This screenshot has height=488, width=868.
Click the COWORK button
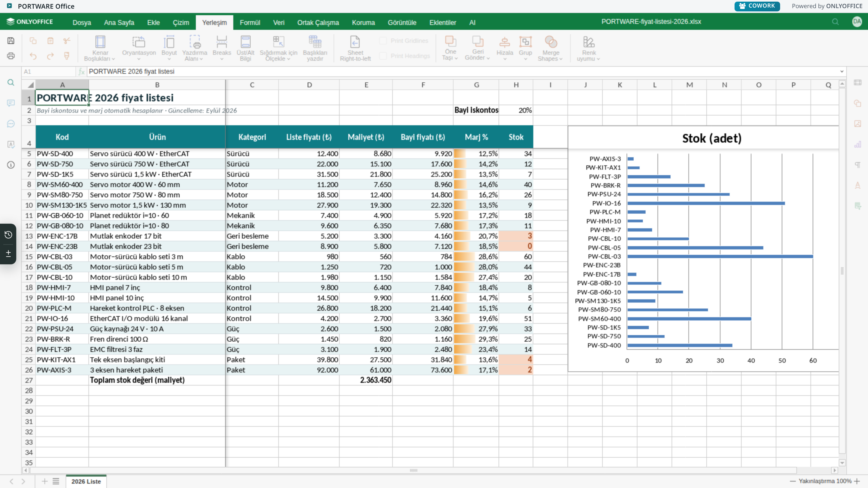pos(757,6)
